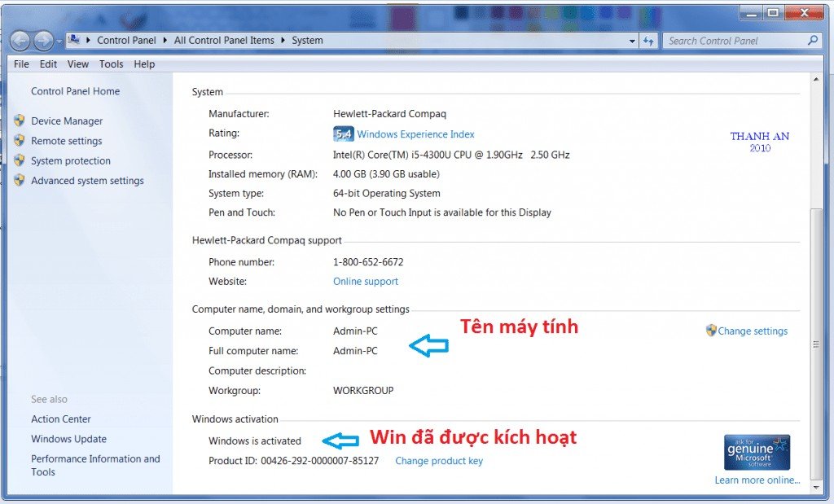Viewport: 834px width, 504px height.
Task: Click the back navigation arrow
Action: (18, 40)
